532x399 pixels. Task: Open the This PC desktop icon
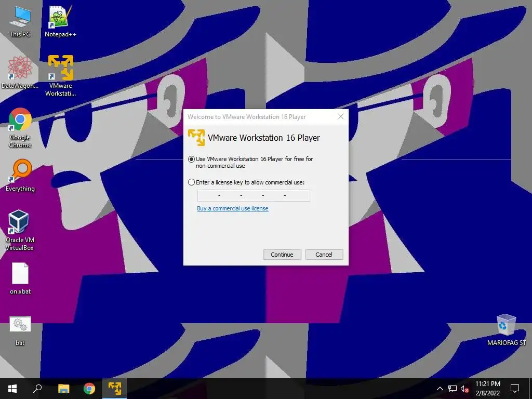point(20,22)
